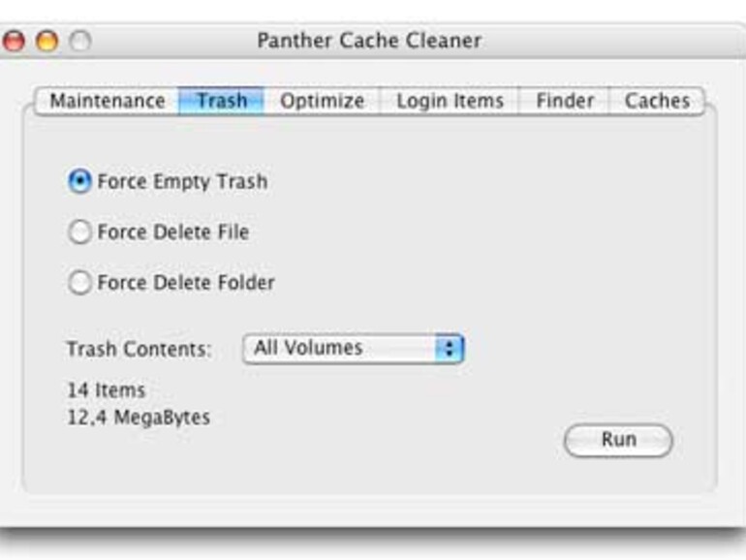
Task: Go to the Login Items tab
Action: [450, 101]
